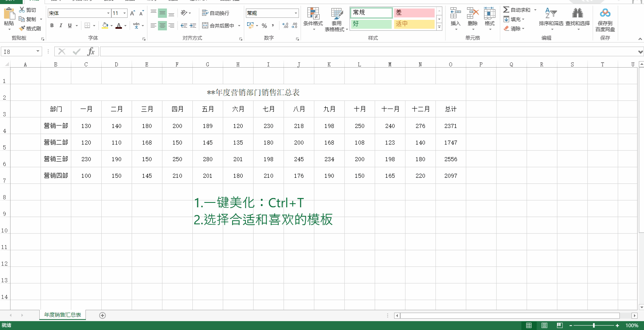
Task: Open Sort and Filter (排序和筛选)
Action: click(x=551, y=19)
